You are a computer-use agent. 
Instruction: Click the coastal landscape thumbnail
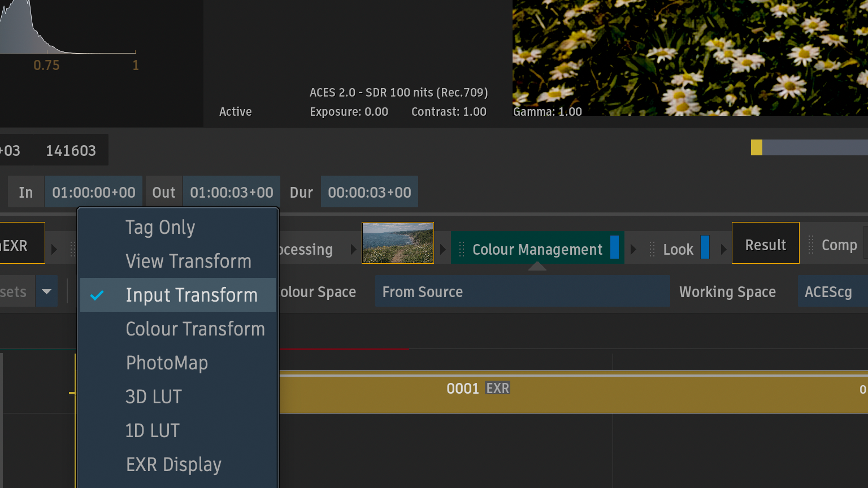click(x=398, y=243)
